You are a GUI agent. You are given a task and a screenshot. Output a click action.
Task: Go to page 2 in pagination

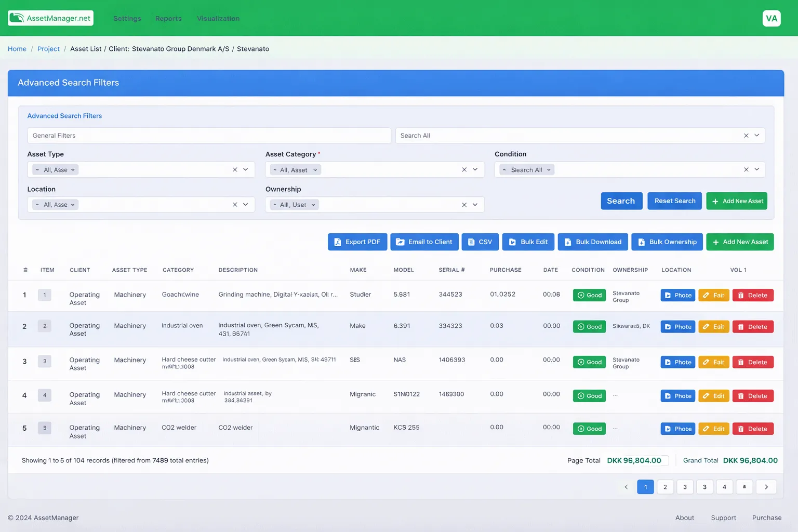click(665, 487)
